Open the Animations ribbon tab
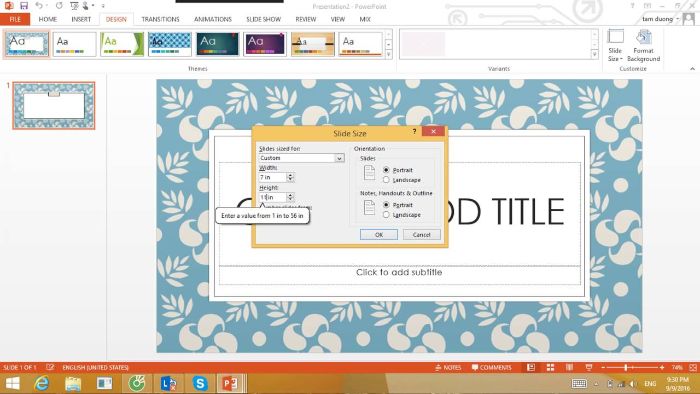 (213, 19)
